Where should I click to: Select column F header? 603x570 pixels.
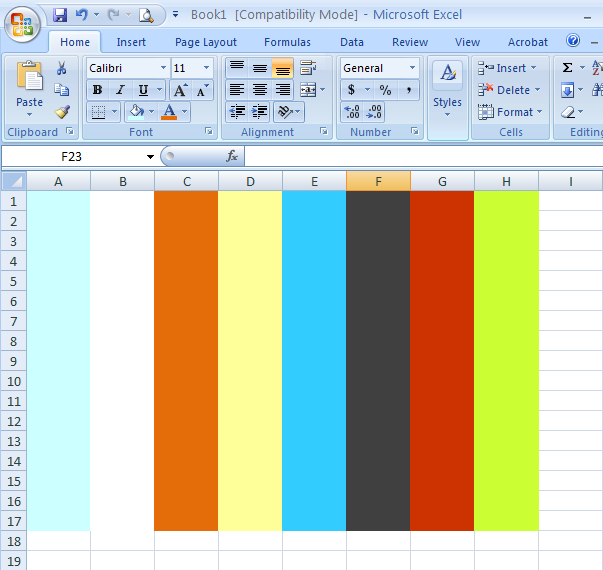378,181
